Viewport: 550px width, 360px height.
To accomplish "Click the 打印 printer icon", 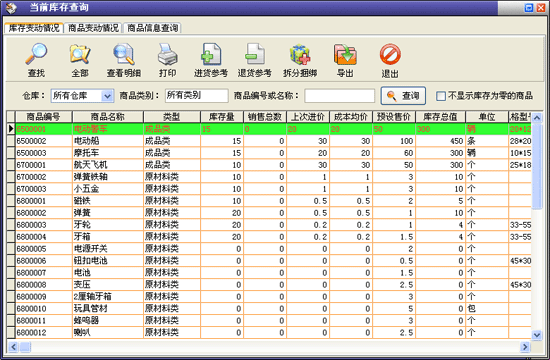I will tap(168, 54).
